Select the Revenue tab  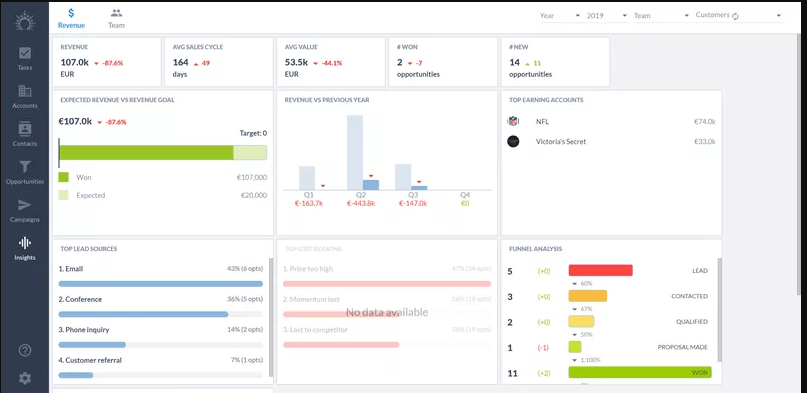(72, 19)
